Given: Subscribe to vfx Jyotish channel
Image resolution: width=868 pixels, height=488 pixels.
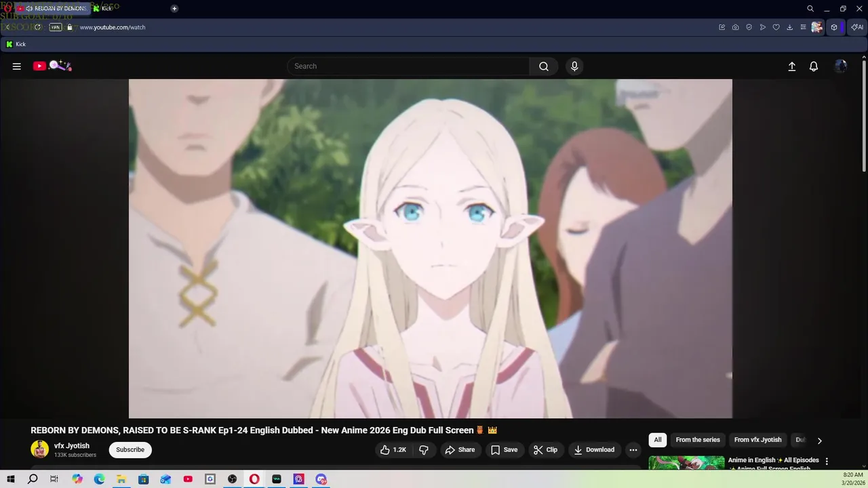Looking at the screenshot, I should coord(130,450).
